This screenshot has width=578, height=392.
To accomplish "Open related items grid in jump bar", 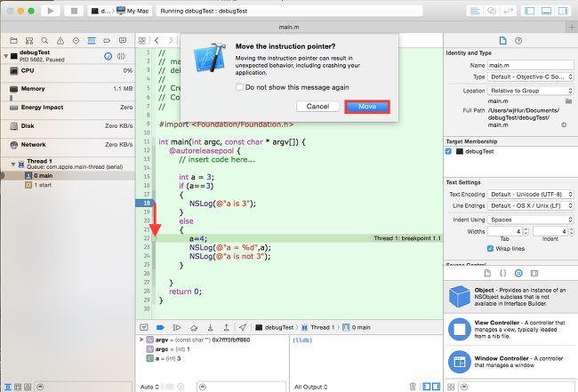I will click(142, 41).
